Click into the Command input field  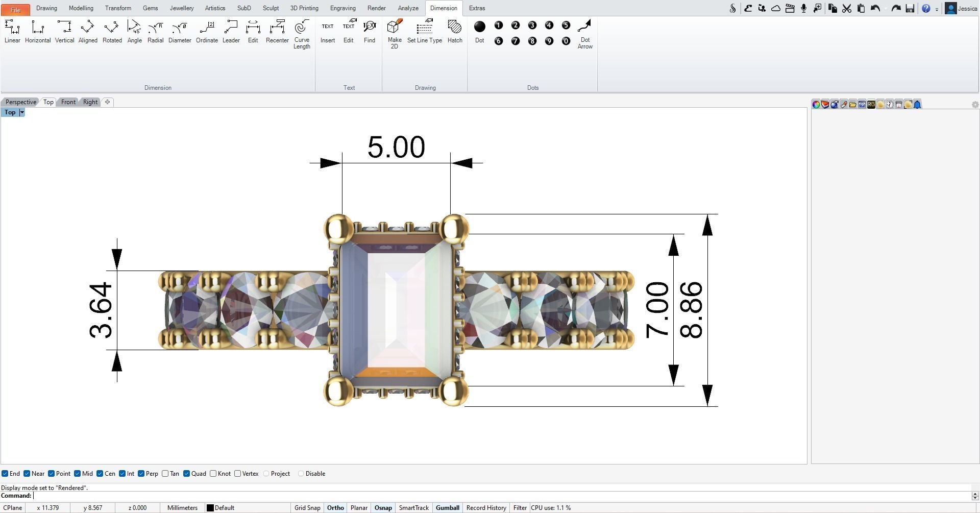pyautogui.click(x=502, y=496)
